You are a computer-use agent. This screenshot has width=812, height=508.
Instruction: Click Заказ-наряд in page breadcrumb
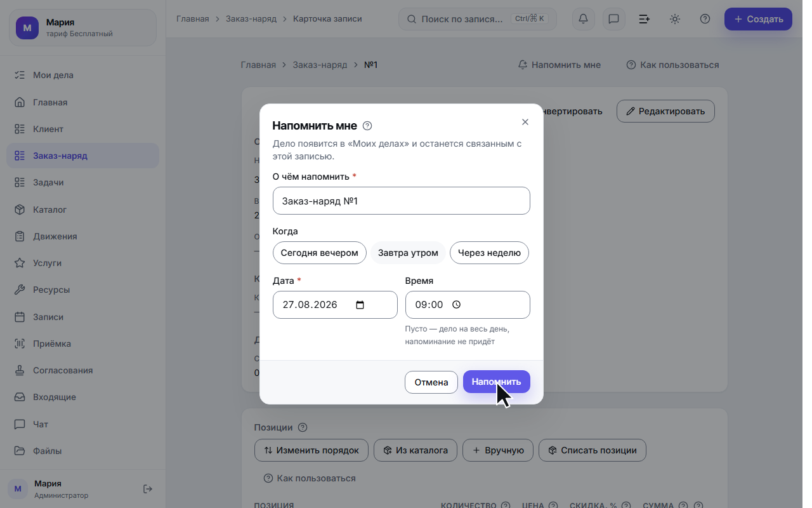320,65
